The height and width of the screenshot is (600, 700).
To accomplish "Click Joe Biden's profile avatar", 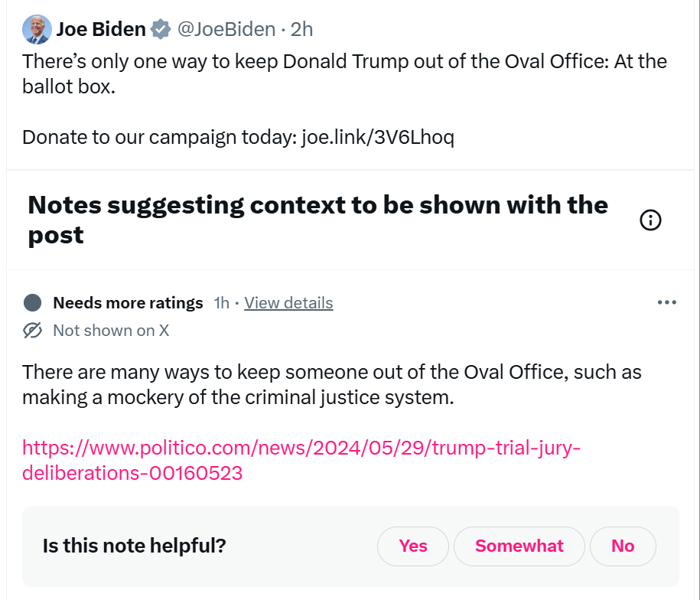I will pos(36,30).
